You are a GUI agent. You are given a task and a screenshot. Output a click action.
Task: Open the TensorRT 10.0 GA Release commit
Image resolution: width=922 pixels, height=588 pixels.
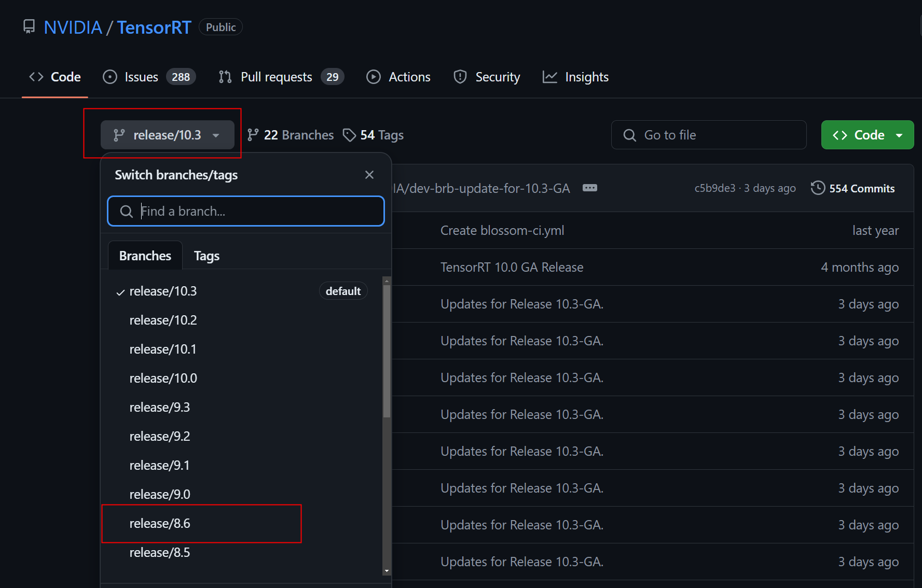pyautogui.click(x=512, y=267)
